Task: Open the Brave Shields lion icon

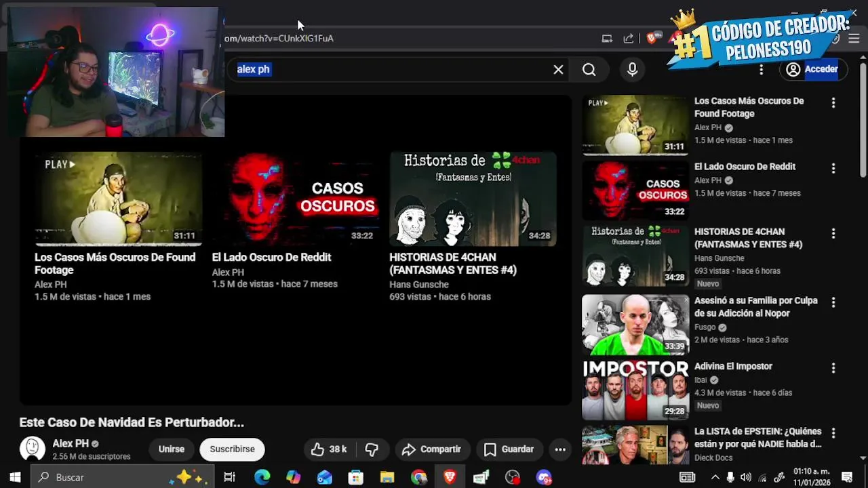Action: coord(651,39)
